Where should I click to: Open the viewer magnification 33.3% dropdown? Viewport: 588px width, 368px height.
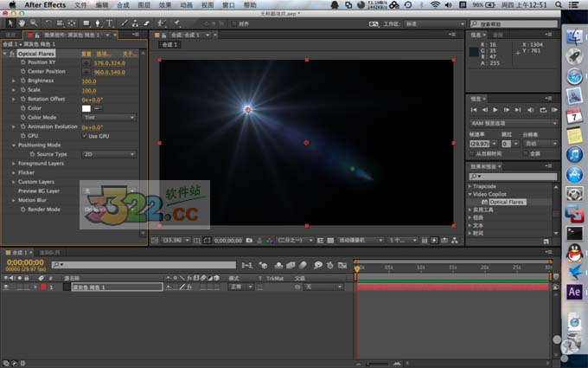[x=176, y=241]
